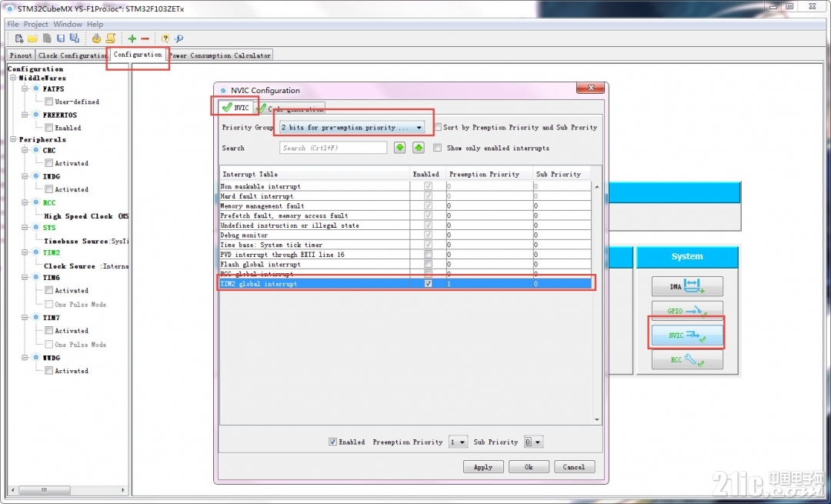Viewport: 831px width, 504px height.
Task: Activate the WWDG checkbox
Action: (48, 370)
